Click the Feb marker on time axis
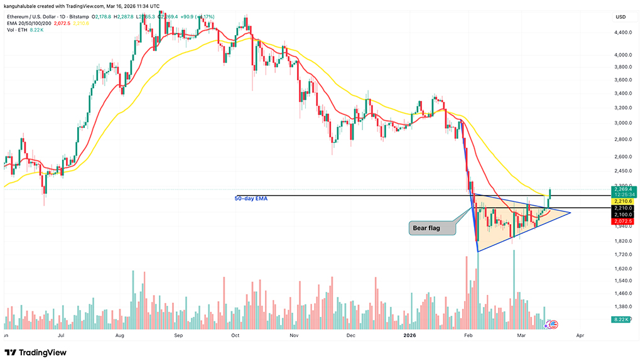The width and height of the screenshot is (643, 364). coord(467,336)
